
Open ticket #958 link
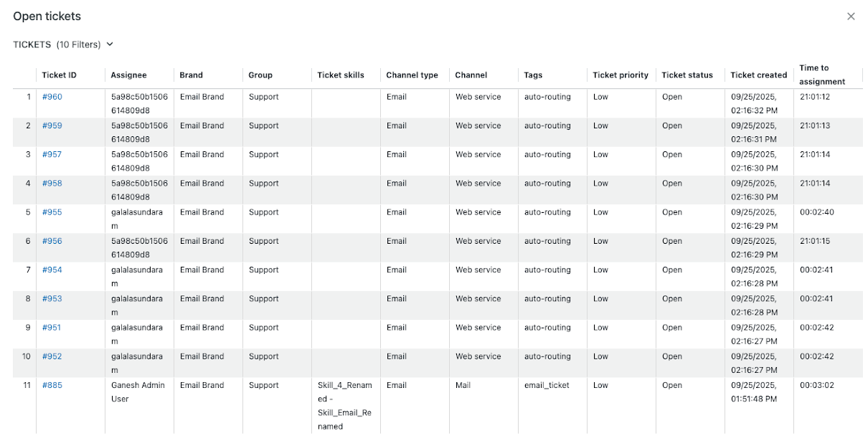tap(52, 183)
